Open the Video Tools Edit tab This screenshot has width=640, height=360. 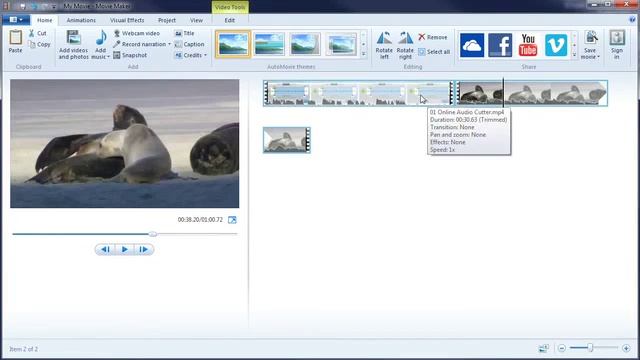point(230,20)
